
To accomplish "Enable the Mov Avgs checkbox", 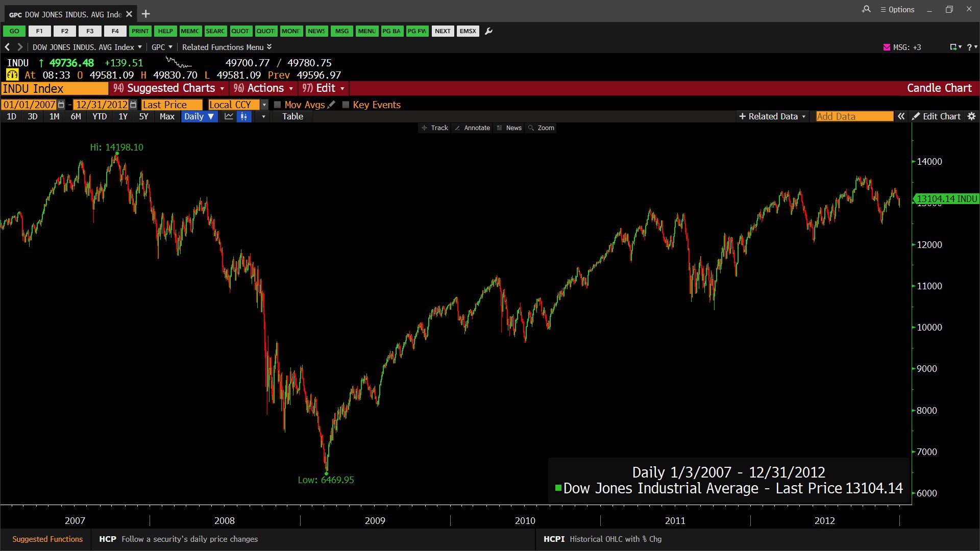I will [x=278, y=105].
